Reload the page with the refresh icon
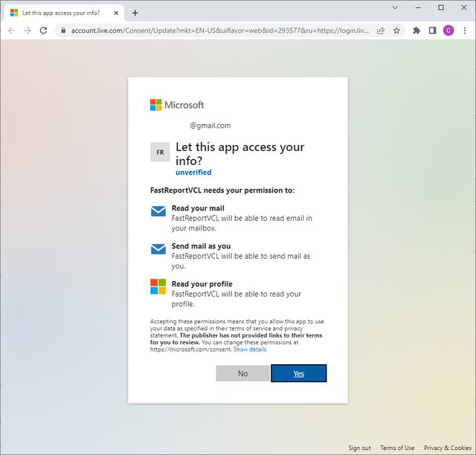This screenshot has width=476, height=455. pyautogui.click(x=43, y=30)
